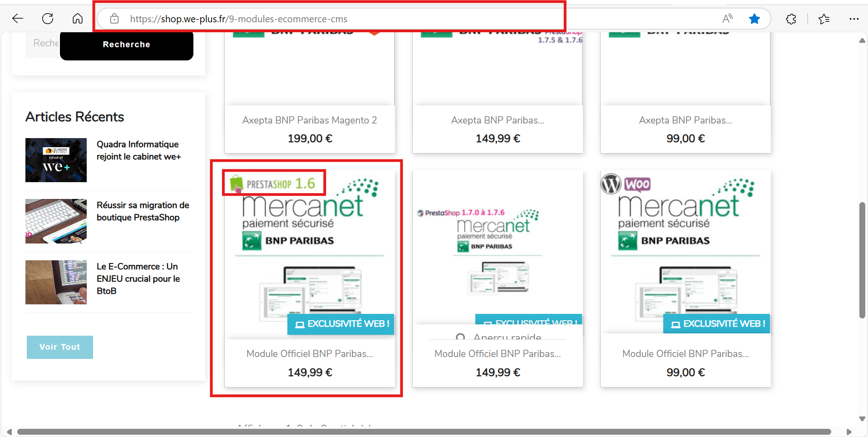Focus the search input field in sidebar
This screenshot has height=437, width=868.
coord(43,44)
